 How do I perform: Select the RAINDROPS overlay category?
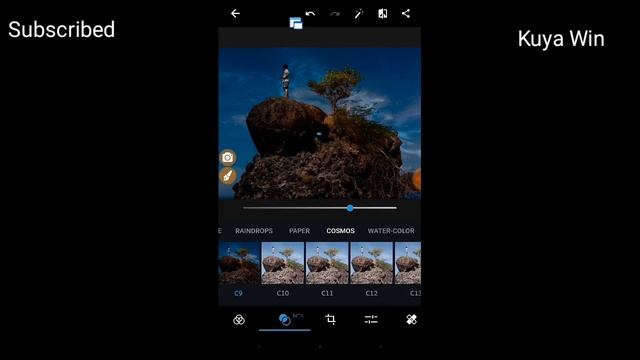tap(254, 231)
